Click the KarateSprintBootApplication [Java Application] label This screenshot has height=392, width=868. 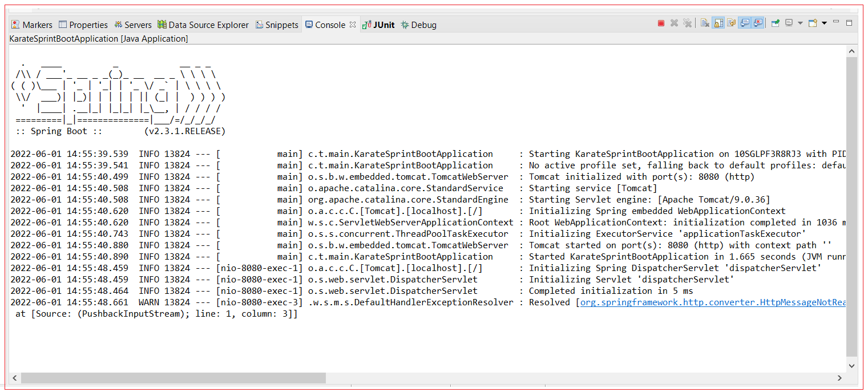99,39
